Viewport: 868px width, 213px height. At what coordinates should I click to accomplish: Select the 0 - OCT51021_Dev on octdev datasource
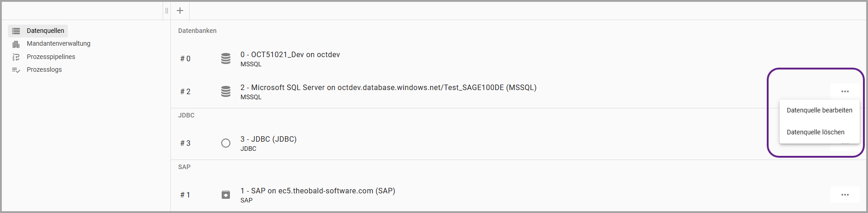point(290,55)
